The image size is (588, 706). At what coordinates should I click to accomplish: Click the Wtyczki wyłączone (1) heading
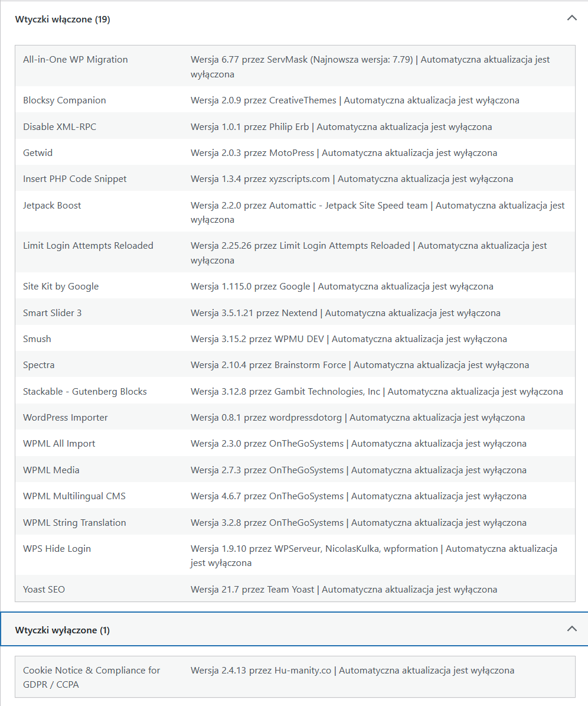click(x=62, y=630)
